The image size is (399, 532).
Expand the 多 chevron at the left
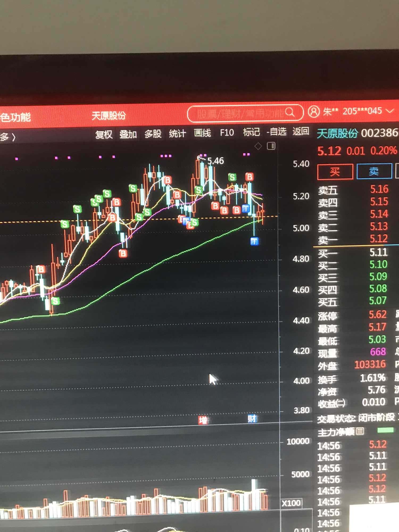(x=8, y=137)
